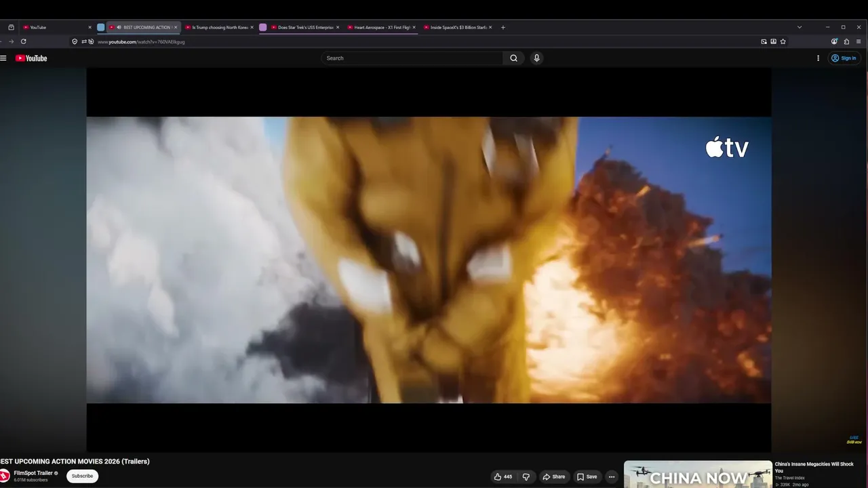Subscribe to FilmSpot Trailer

point(82,476)
